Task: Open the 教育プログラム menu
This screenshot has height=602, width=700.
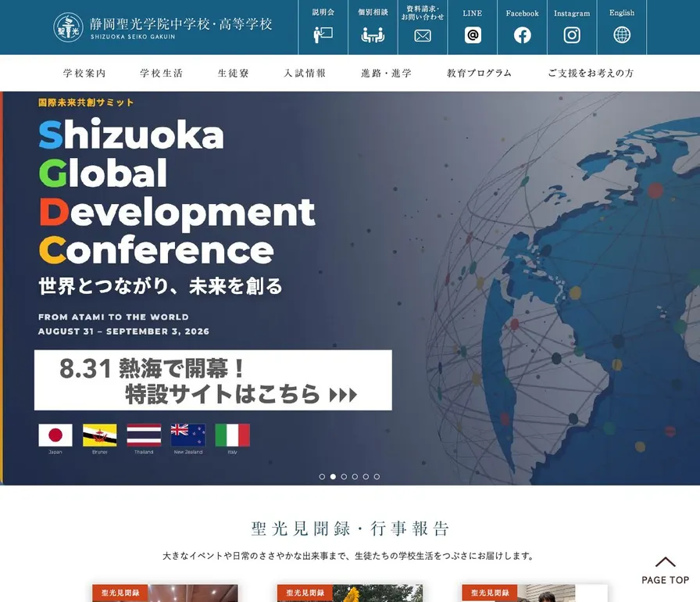Action: pyautogui.click(x=479, y=73)
